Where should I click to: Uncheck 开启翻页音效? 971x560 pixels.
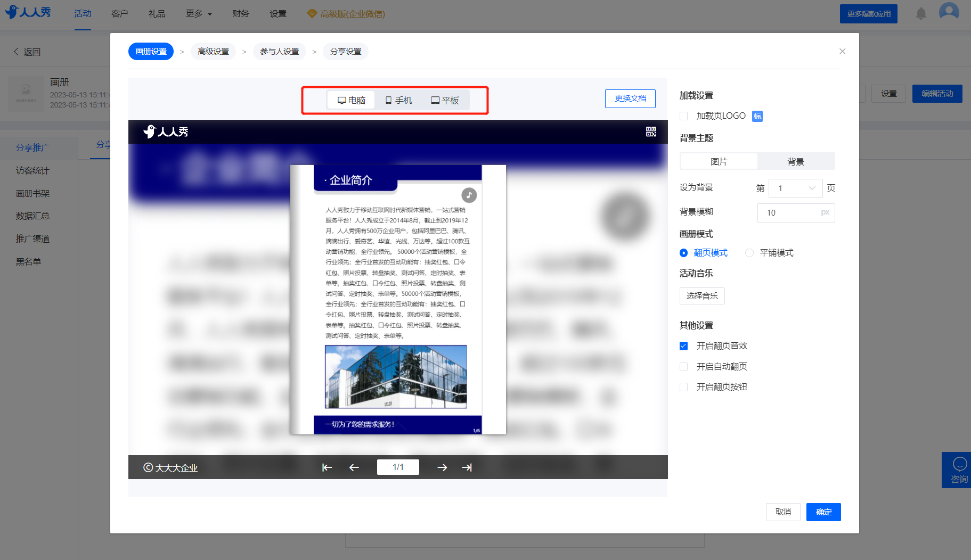click(684, 346)
